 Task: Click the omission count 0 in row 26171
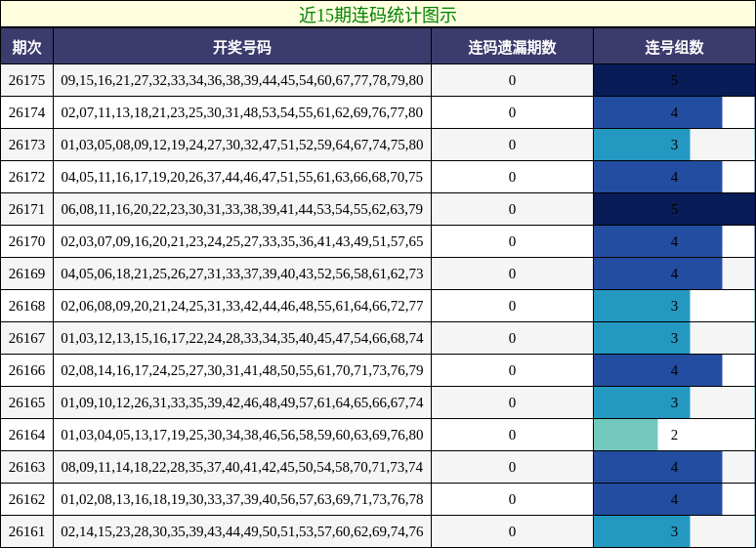(512, 209)
